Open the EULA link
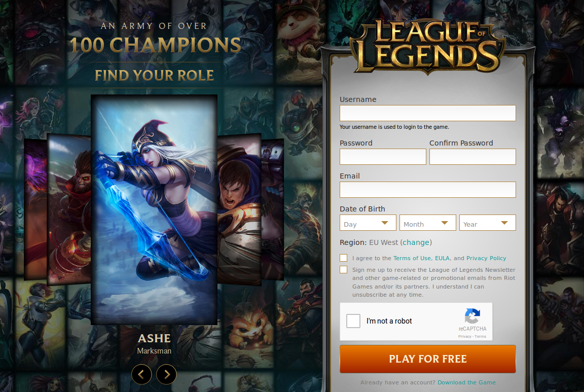 [442, 258]
